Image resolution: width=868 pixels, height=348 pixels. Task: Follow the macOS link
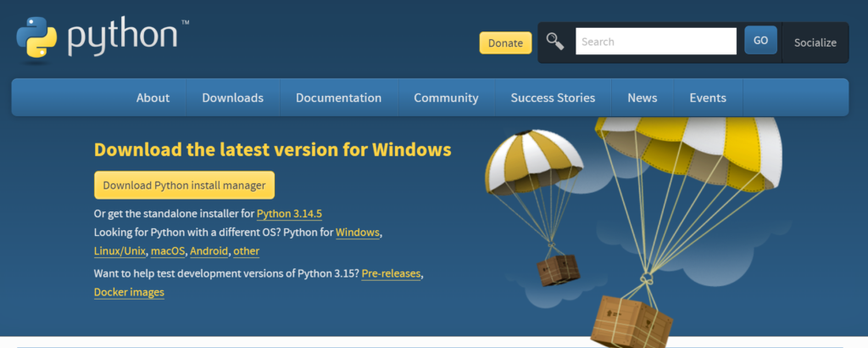pos(168,251)
